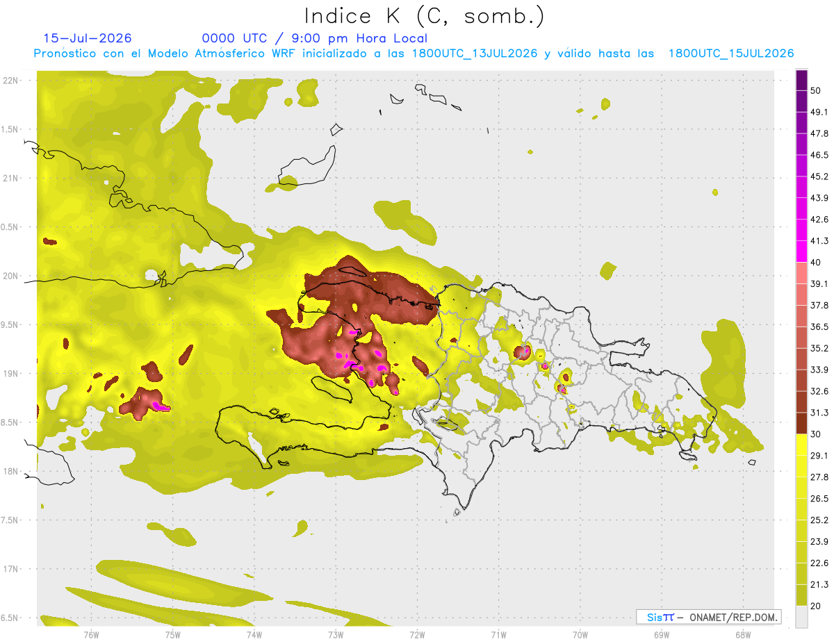The height and width of the screenshot is (644, 834).
Task: Click color scale value "21.3"
Action: click(x=819, y=584)
